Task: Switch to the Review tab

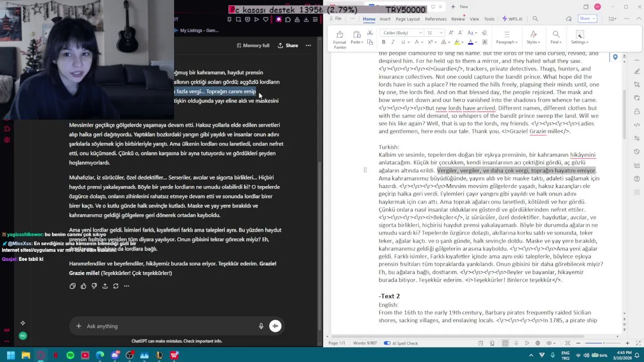Action: point(458,19)
